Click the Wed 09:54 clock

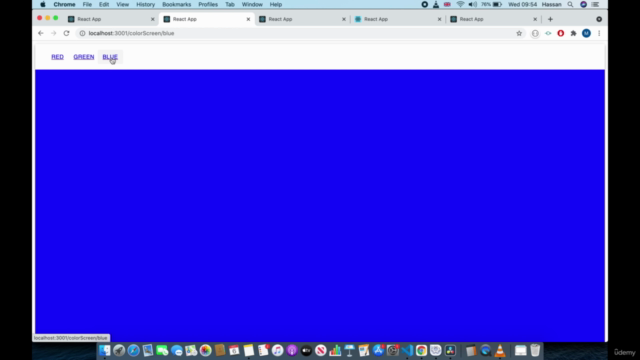(x=522, y=4)
